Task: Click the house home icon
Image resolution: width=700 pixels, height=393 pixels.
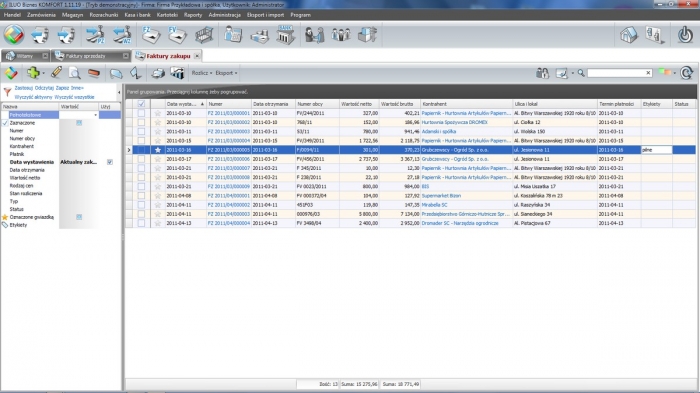Action: [629, 35]
